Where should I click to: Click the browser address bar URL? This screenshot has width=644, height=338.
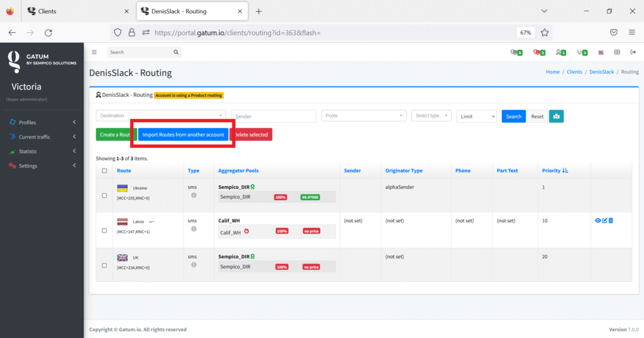click(237, 33)
